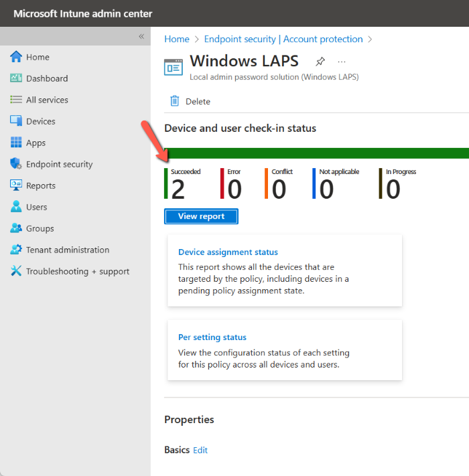Navigate to Apps
The height and width of the screenshot is (476, 469).
[x=36, y=143]
